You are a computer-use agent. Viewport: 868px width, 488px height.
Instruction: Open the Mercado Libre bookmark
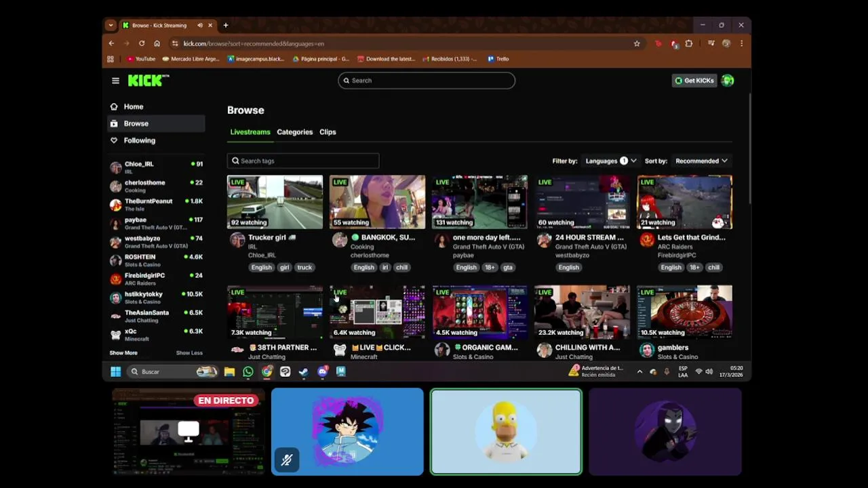click(191, 59)
